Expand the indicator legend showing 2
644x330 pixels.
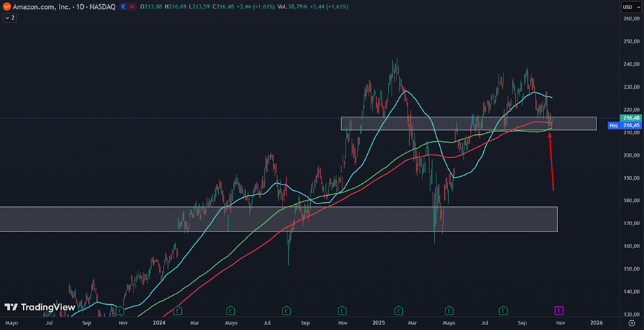[10, 17]
